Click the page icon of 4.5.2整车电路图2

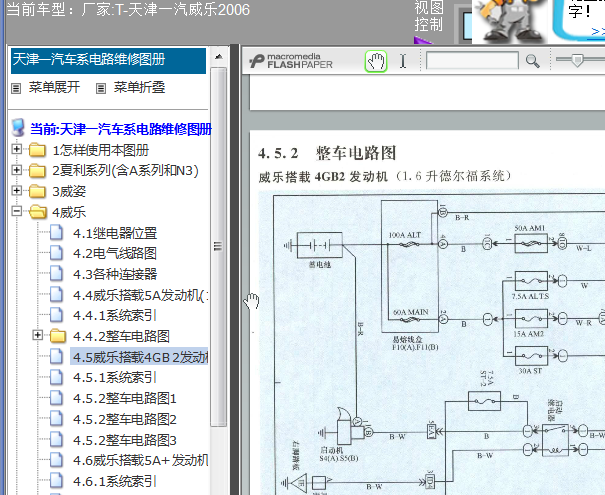[x=56, y=419]
